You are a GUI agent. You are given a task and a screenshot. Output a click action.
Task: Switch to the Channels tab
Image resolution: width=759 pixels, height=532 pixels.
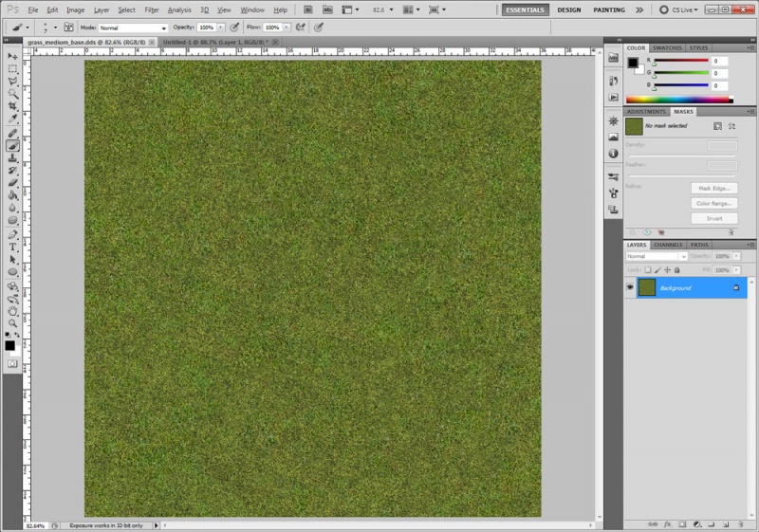(x=668, y=245)
